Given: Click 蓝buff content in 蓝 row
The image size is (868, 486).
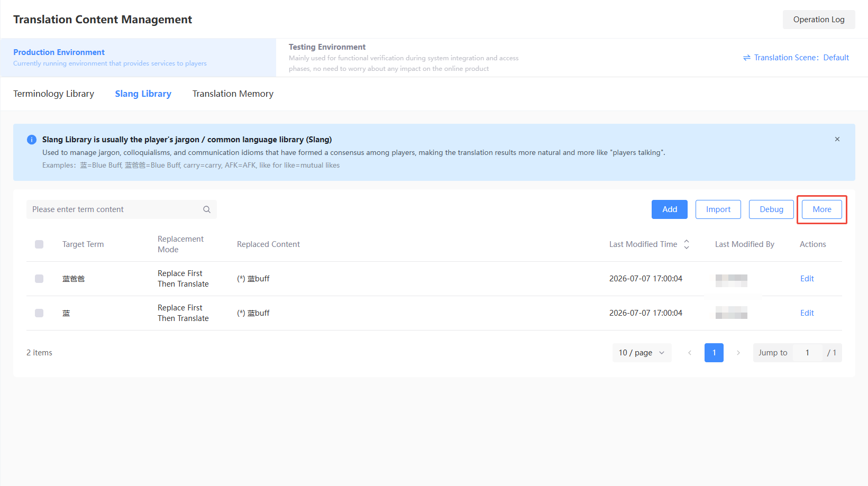Looking at the screenshot, I should pos(253,313).
